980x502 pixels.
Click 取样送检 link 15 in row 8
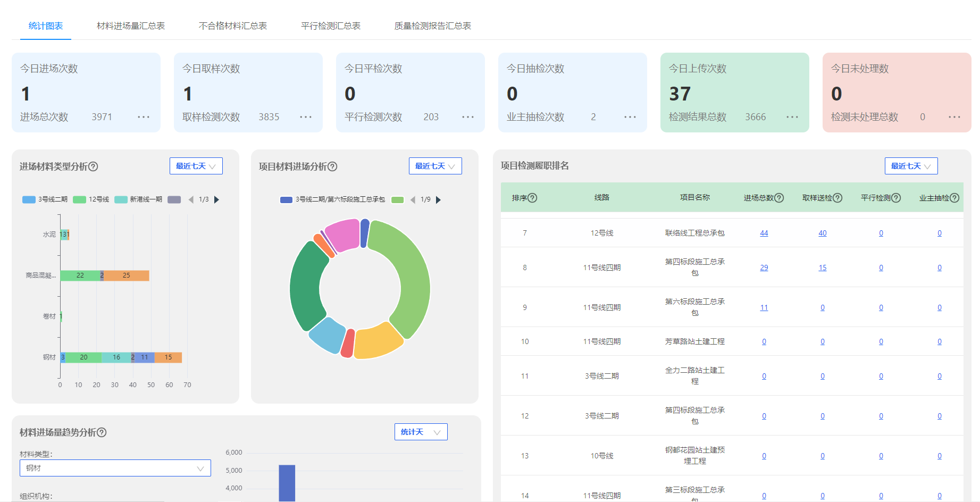coord(822,267)
